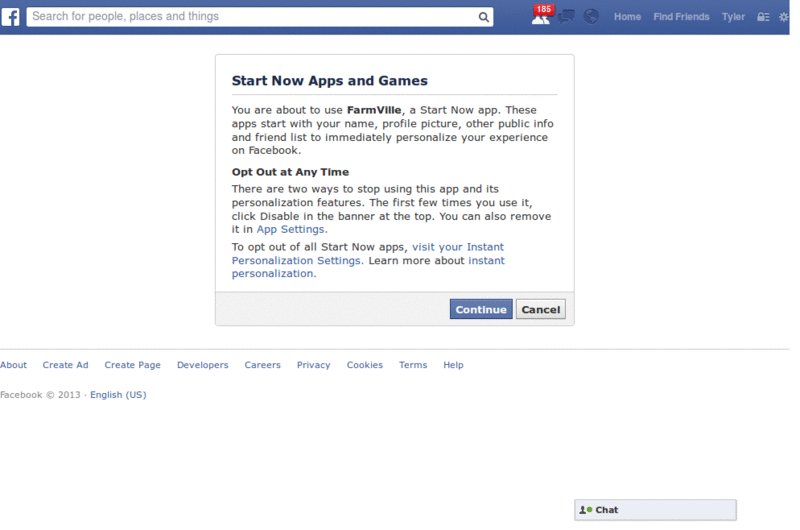Open Tyler's profile link

pos(733,17)
